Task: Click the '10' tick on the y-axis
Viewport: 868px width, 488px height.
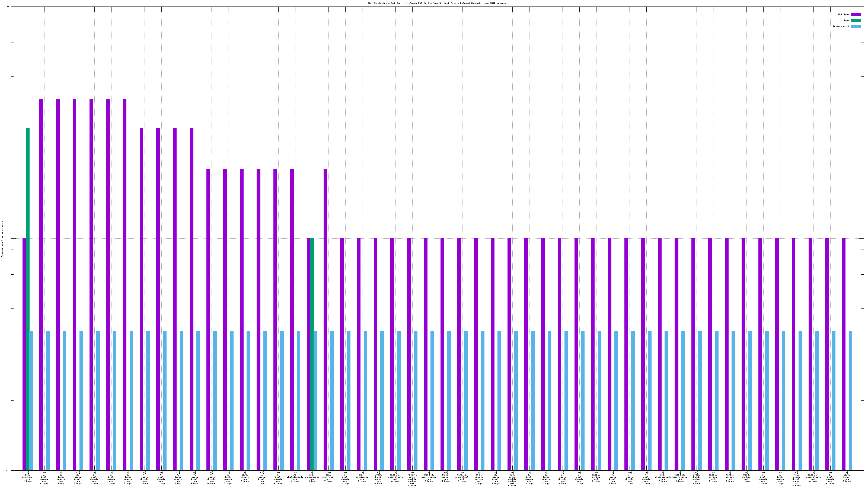Action: (x=8, y=7)
